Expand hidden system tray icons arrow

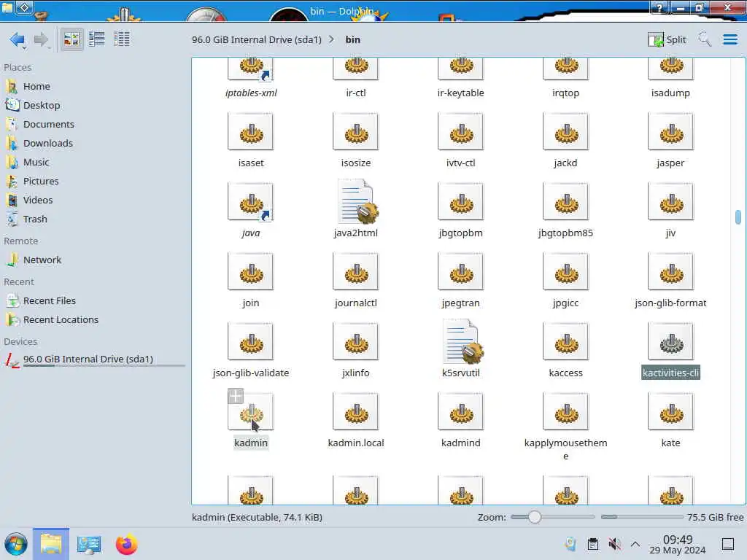(635, 544)
